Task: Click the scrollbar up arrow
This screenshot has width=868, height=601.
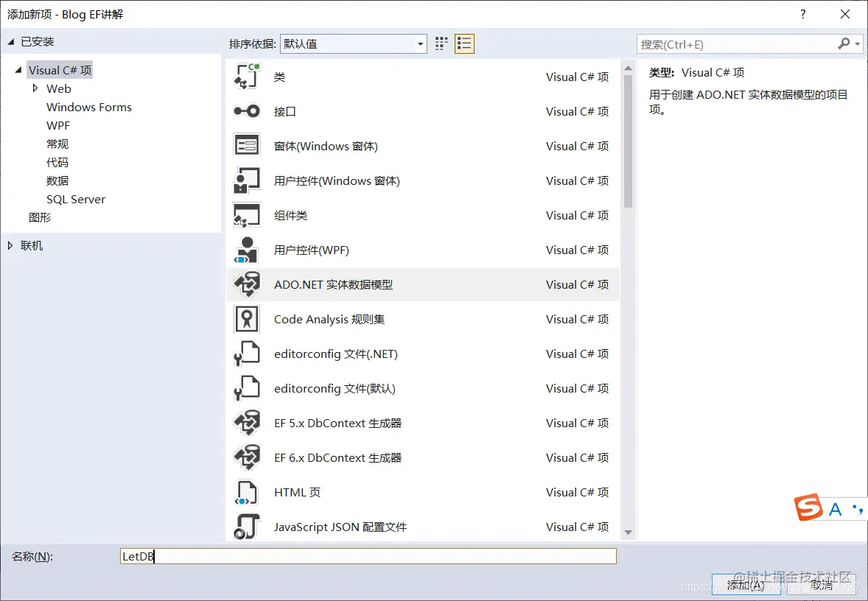Action: pos(628,68)
